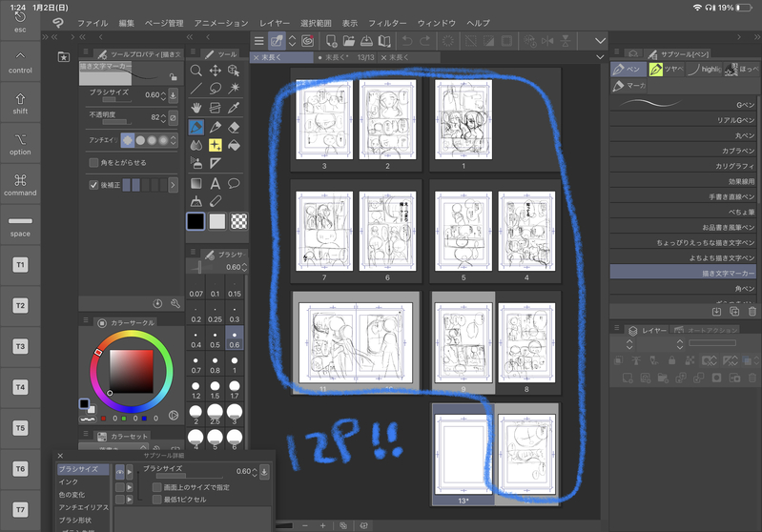Viewport: 762px width, 532px height.
Task: Select the first anti-aliasing option
Action: pos(128,140)
